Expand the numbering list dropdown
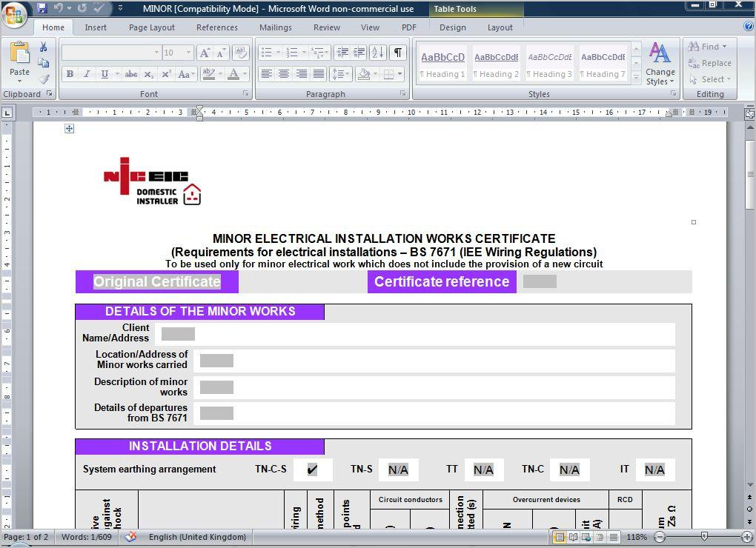This screenshot has width=756, height=548. 304,53
